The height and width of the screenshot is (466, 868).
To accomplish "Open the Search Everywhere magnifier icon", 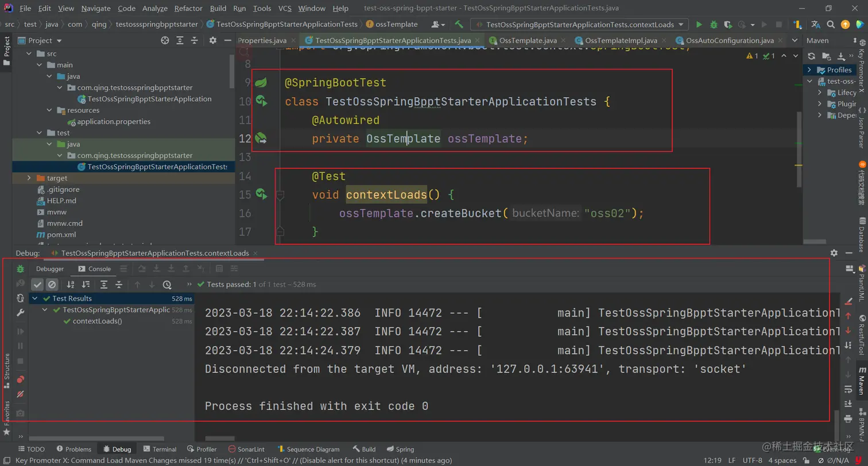I will [830, 25].
